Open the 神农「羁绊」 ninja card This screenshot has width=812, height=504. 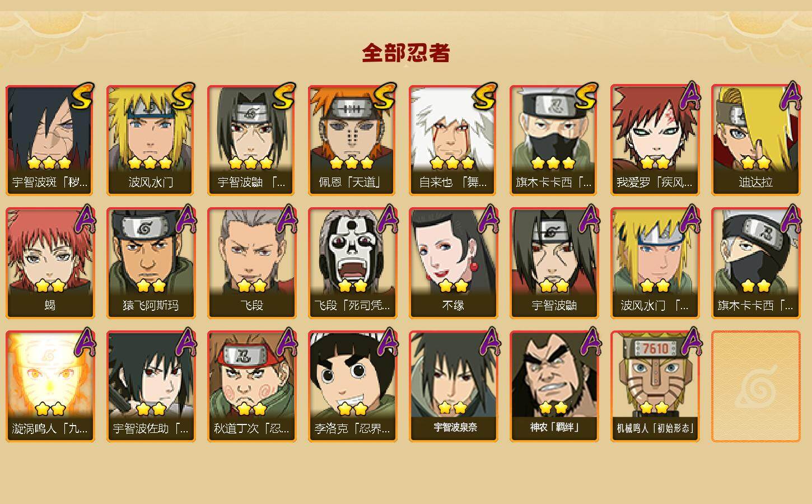[x=554, y=386]
